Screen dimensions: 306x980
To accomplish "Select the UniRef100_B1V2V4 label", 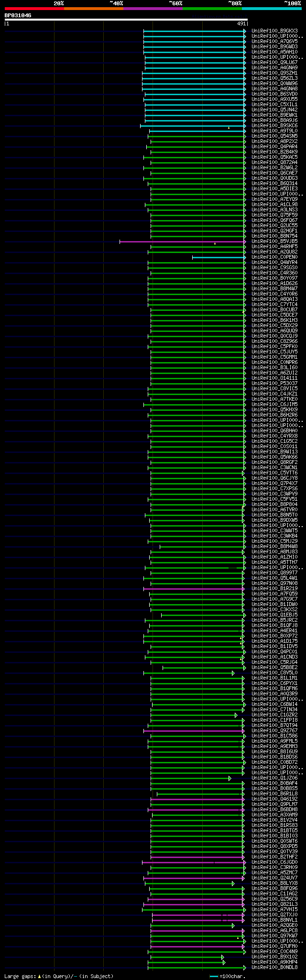I will (274, 820).
